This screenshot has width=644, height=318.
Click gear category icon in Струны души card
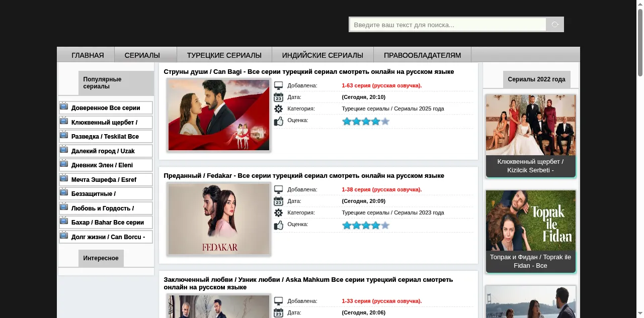(278, 109)
